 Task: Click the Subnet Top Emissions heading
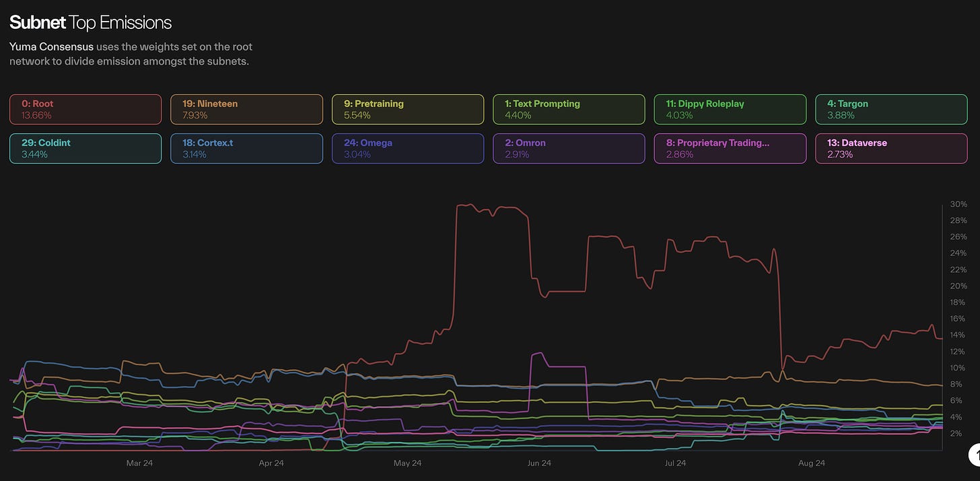point(91,22)
